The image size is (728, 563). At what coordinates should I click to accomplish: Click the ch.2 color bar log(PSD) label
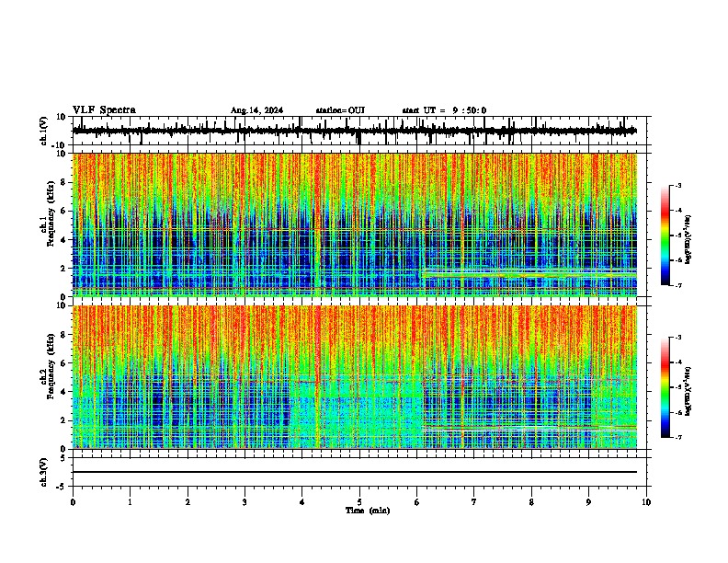click(688, 391)
